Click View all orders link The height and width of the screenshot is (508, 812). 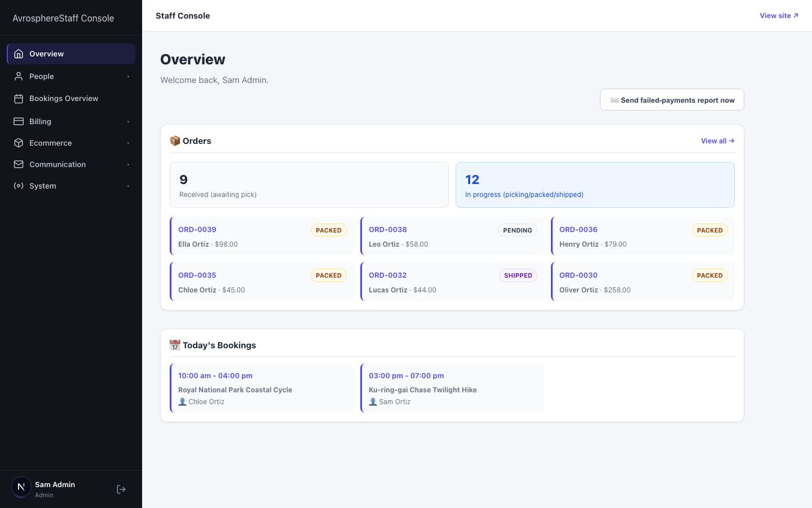coord(717,140)
